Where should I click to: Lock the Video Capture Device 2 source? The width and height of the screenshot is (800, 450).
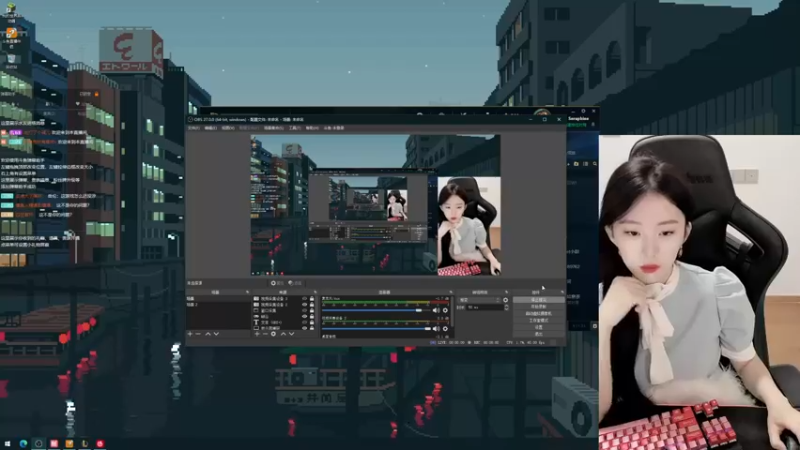click(x=312, y=305)
